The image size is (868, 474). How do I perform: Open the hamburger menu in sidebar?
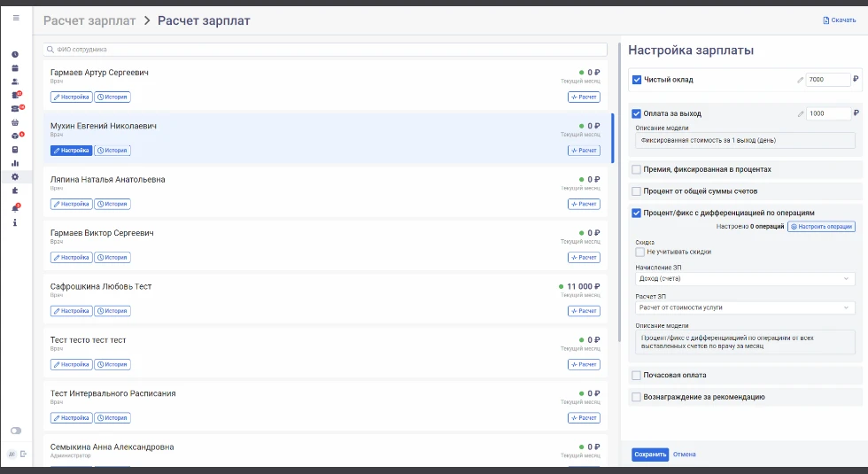click(15, 18)
